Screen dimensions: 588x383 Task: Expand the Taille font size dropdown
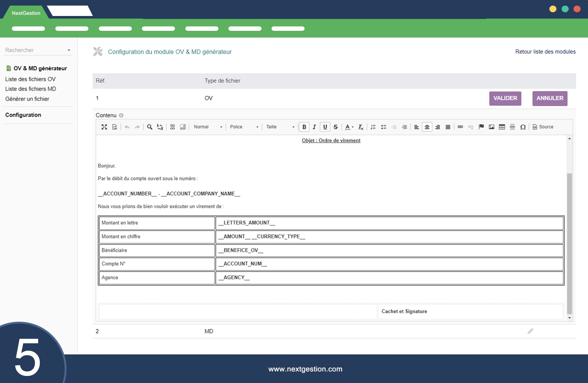[x=280, y=127]
